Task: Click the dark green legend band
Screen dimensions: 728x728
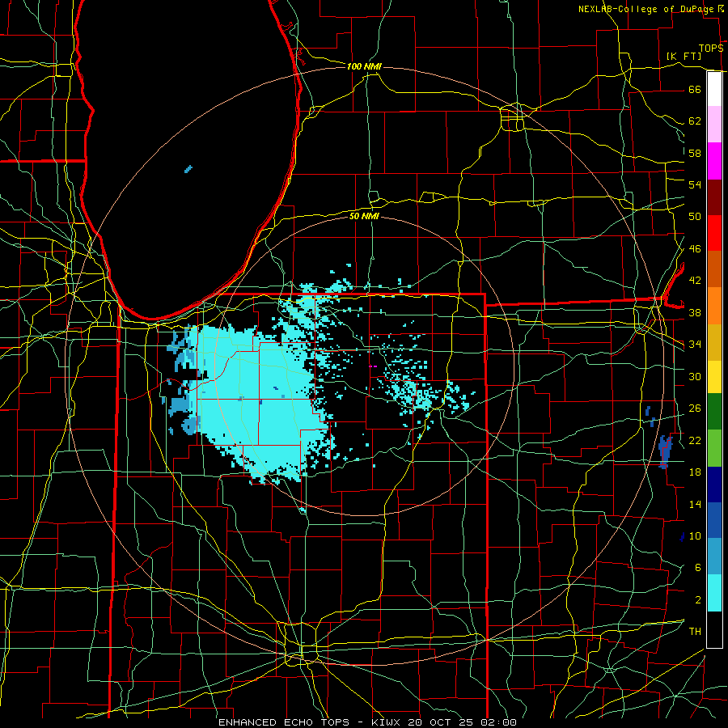Action: point(714,412)
